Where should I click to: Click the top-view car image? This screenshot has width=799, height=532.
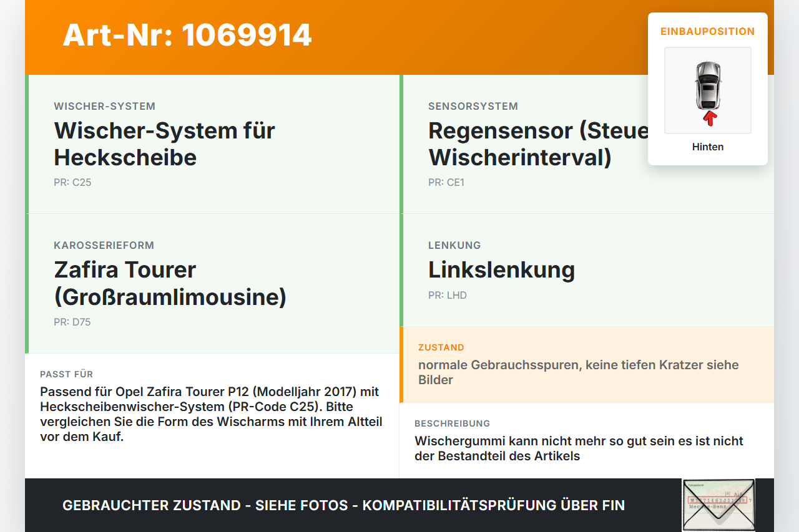coord(708,90)
